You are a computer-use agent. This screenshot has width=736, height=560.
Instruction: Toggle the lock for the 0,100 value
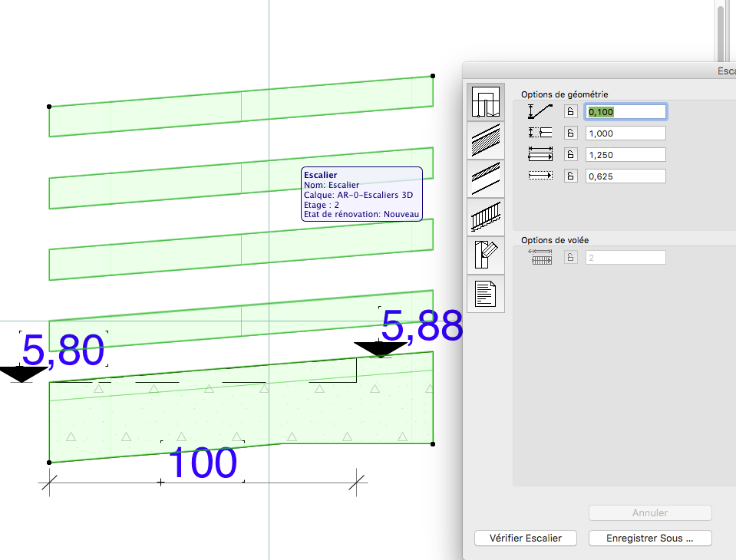[570, 111]
